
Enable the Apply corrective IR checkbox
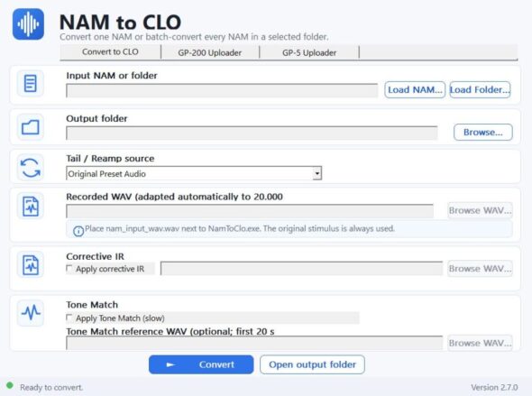[x=69, y=269]
